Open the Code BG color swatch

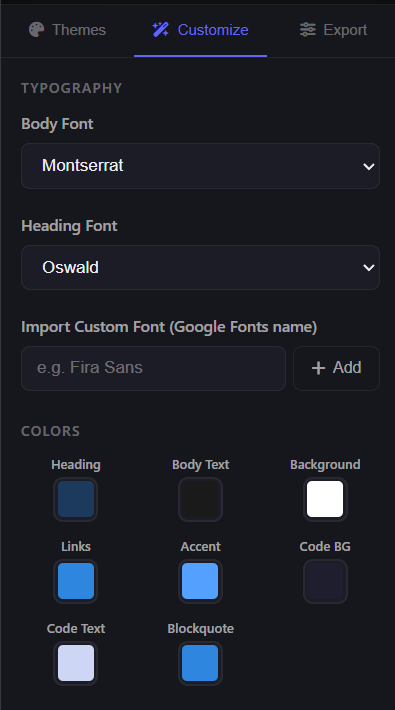[325, 581]
